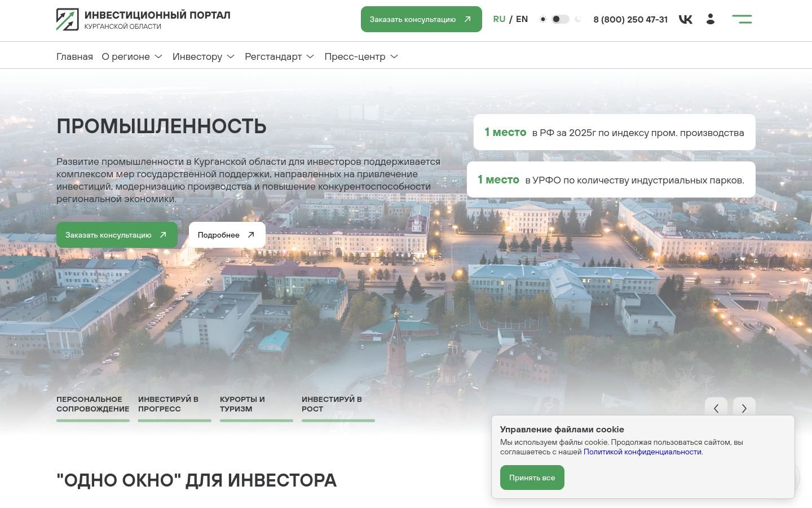
Task: Click the industrial production index ranking card
Action: (x=615, y=132)
